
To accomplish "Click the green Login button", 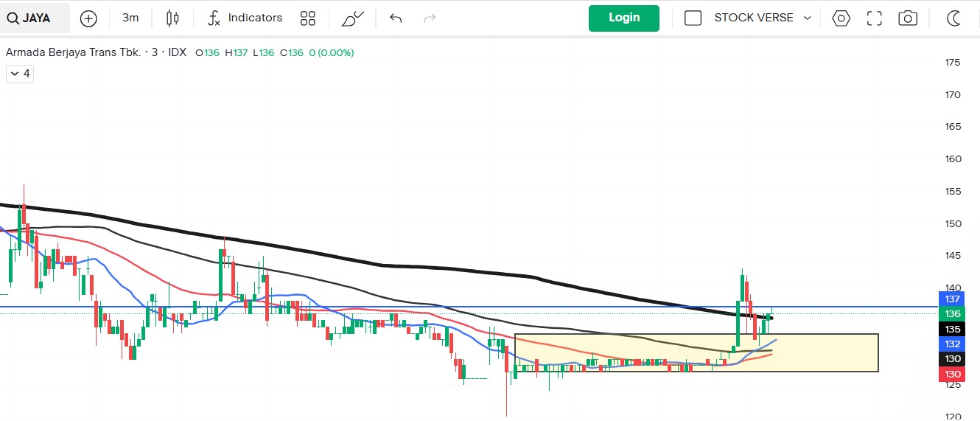I will click(x=624, y=18).
